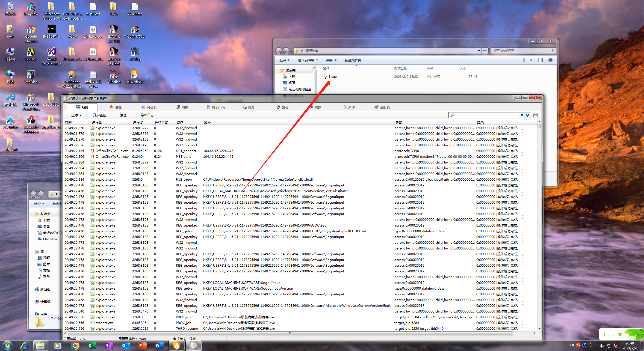This screenshot has width=644, height=351.
Task: Click 导出日志 to export the log
Action: [147, 115]
